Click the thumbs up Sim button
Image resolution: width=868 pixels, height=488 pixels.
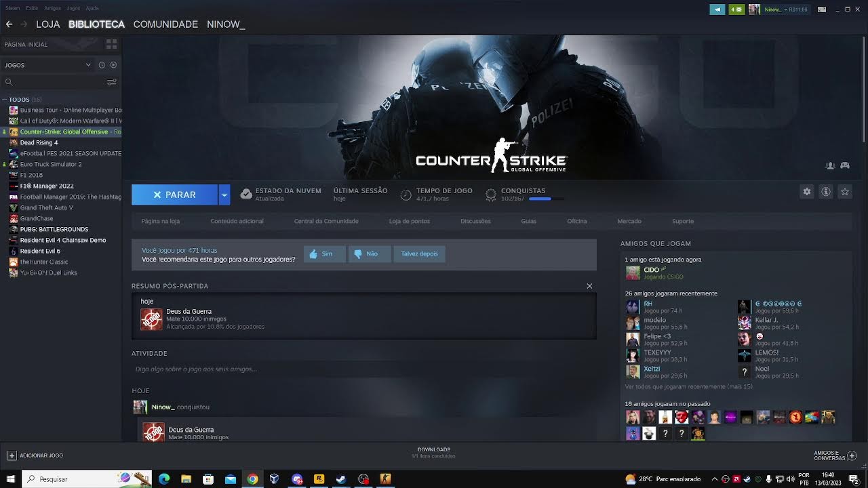coord(325,253)
